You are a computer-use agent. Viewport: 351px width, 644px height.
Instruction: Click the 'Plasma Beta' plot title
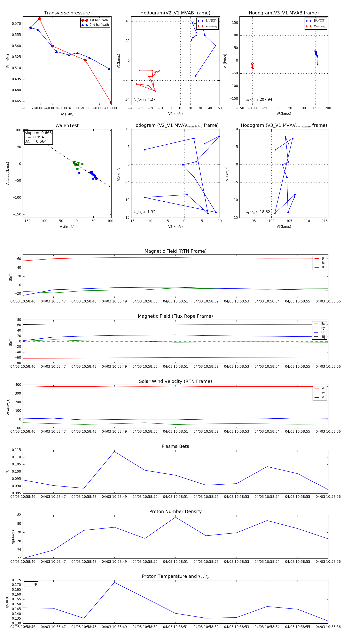pyautogui.click(x=175, y=447)
